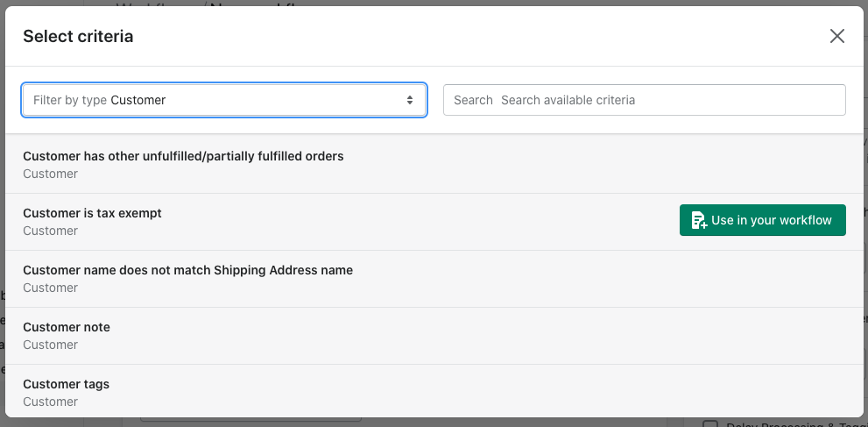This screenshot has width=868, height=427.
Task: Choose the Customer tags criterion
Action: pos(434,391)
